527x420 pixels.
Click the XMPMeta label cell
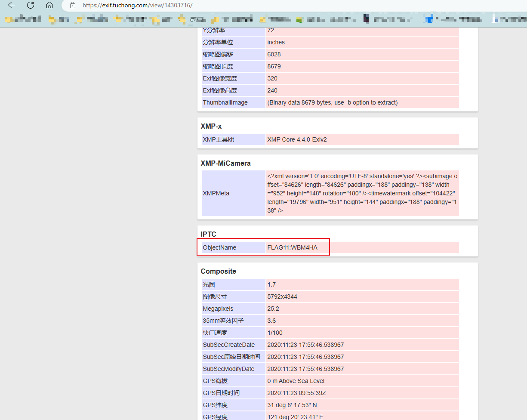click(x=216, y=193)
